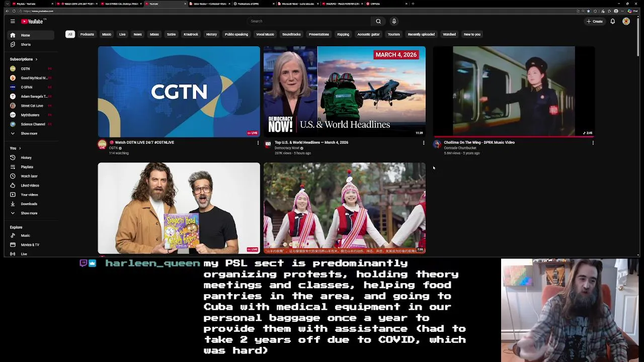The image size is (644, 362).
Task: Open the CGTN live stream thumbnail
Action: point(179,92)
